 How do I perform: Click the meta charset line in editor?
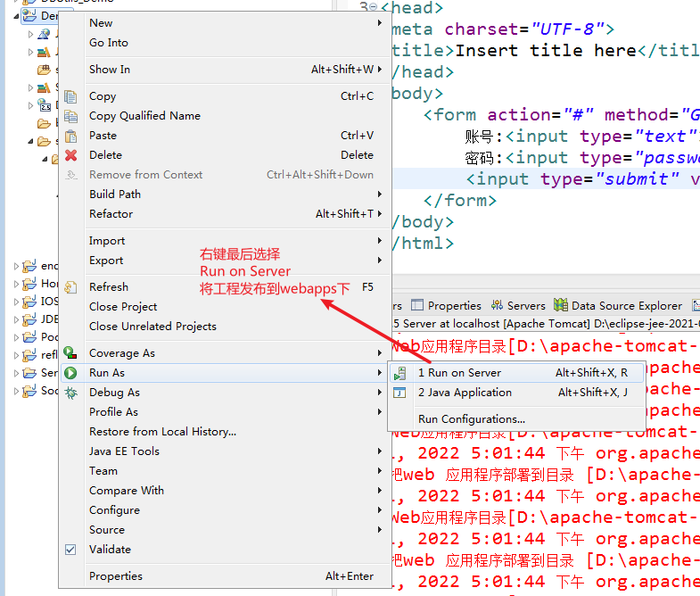[503, 29]
